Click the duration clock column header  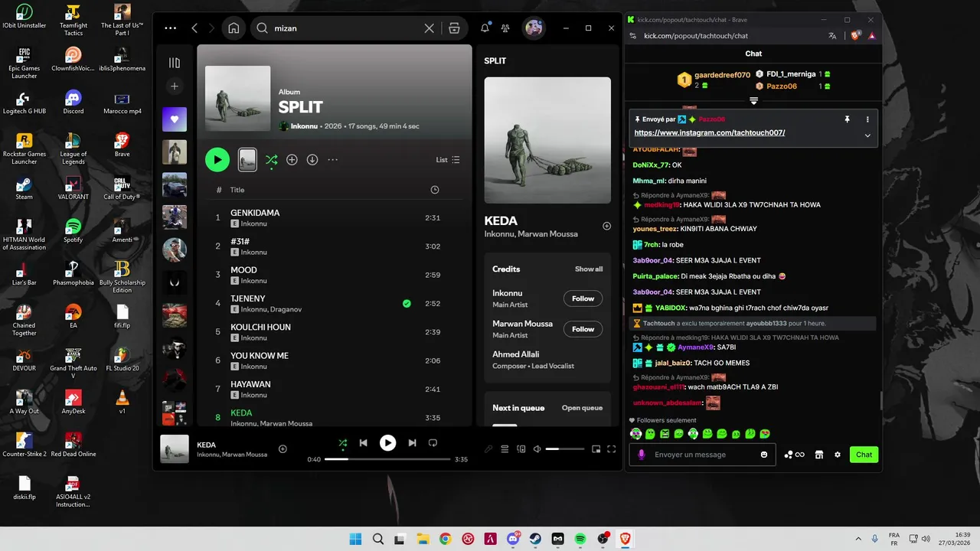(435, 190)
